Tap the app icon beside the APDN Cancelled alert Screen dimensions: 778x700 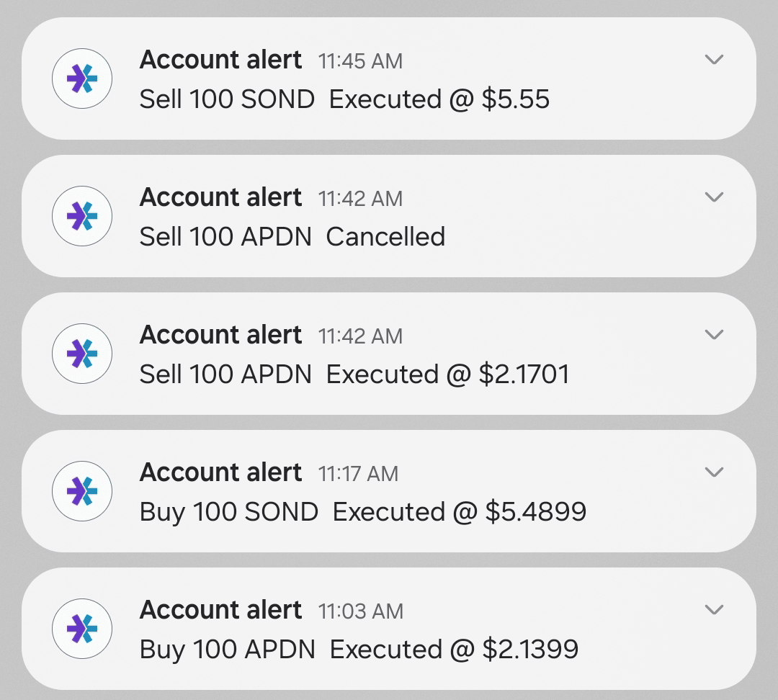[x=82, y=216]
